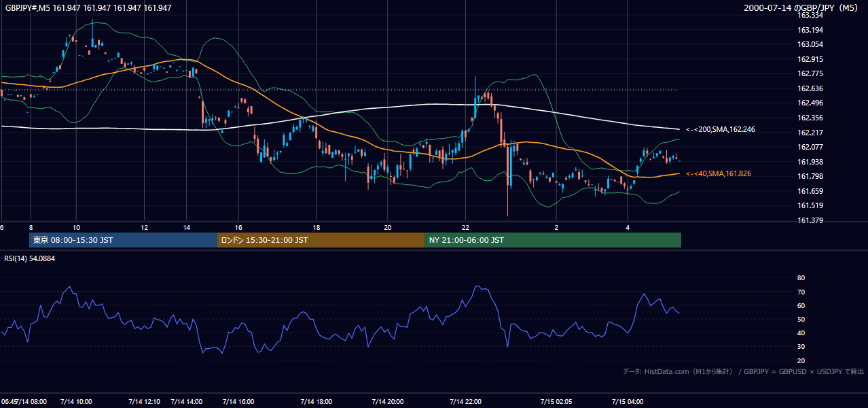Click the HistData.com data source footnote
The height and width of the screenshot is (408, 868).
point(744,371)
